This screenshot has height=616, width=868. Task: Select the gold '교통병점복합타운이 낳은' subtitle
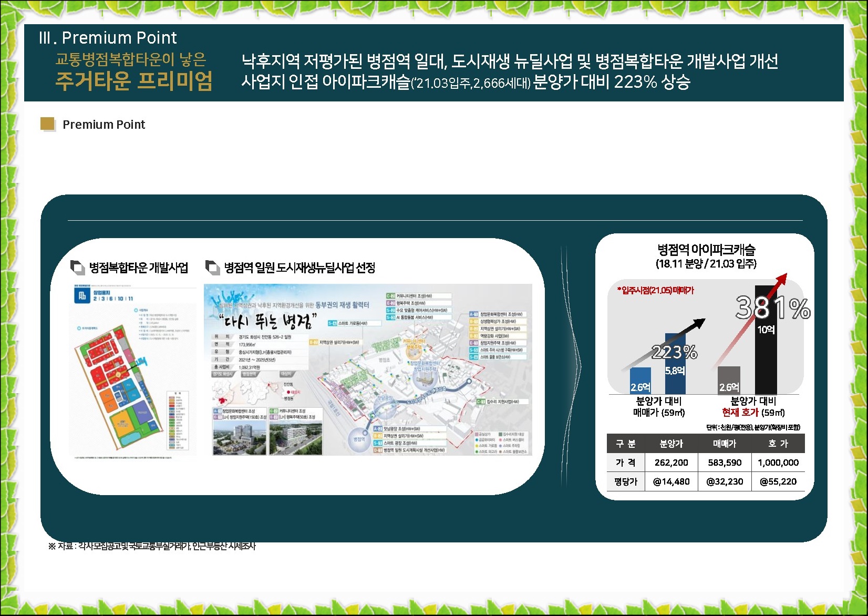131,60
